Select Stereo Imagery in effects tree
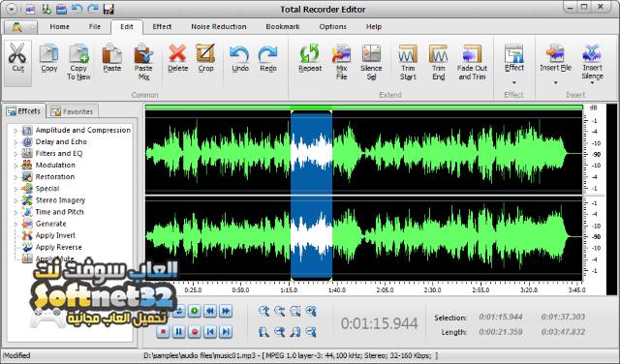The height and width of the screenshot is (364, 620). pos(60,200)
